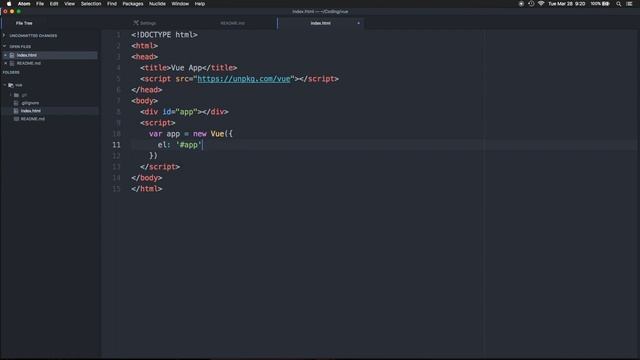Open the View menu
Screen dimensions: 640x360
(x=69, y=4)
